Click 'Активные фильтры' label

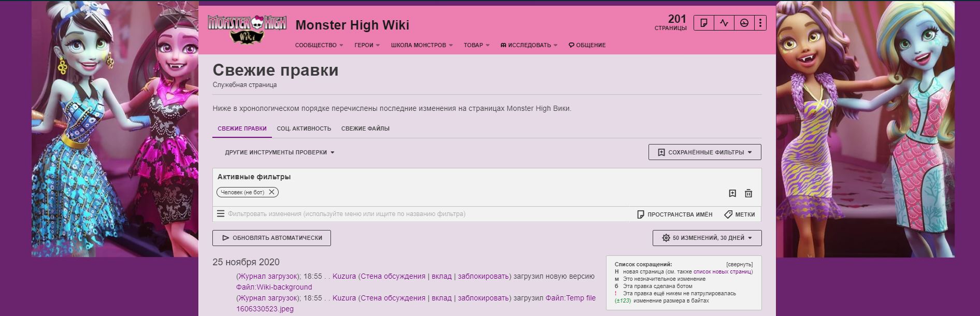click(x=254, y=177)
